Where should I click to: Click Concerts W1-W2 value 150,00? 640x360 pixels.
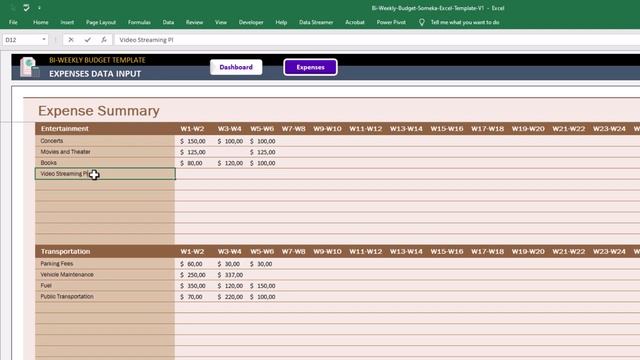[x=193, y=141]
